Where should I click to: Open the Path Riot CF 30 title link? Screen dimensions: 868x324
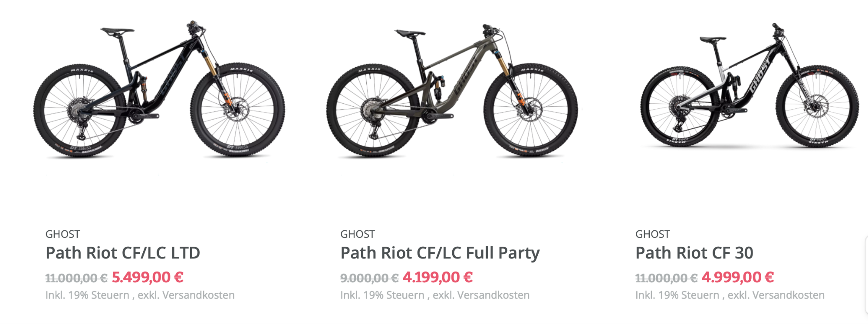(694, 253)
